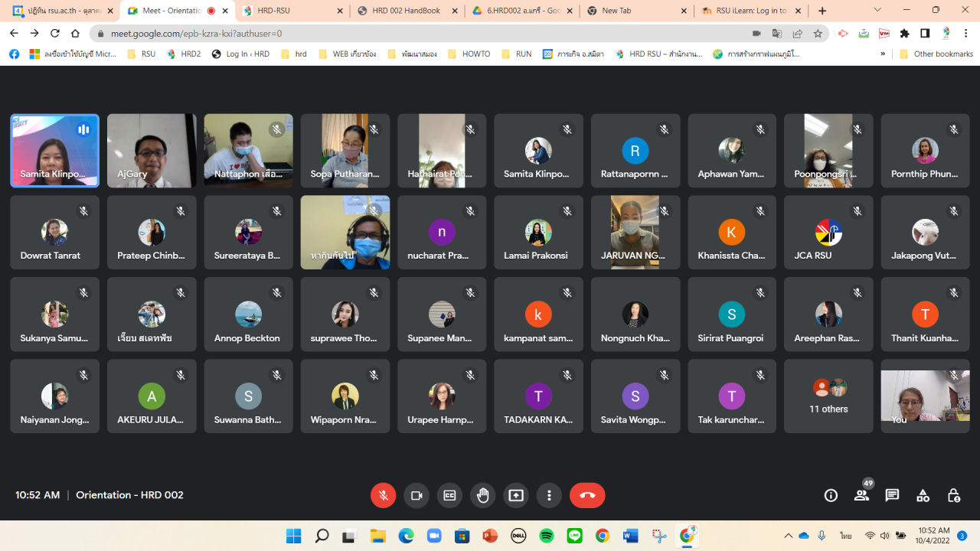This screenshot has width=980, height=551.
Task: Show the participant list with 49 people
Action: point(862,495)
